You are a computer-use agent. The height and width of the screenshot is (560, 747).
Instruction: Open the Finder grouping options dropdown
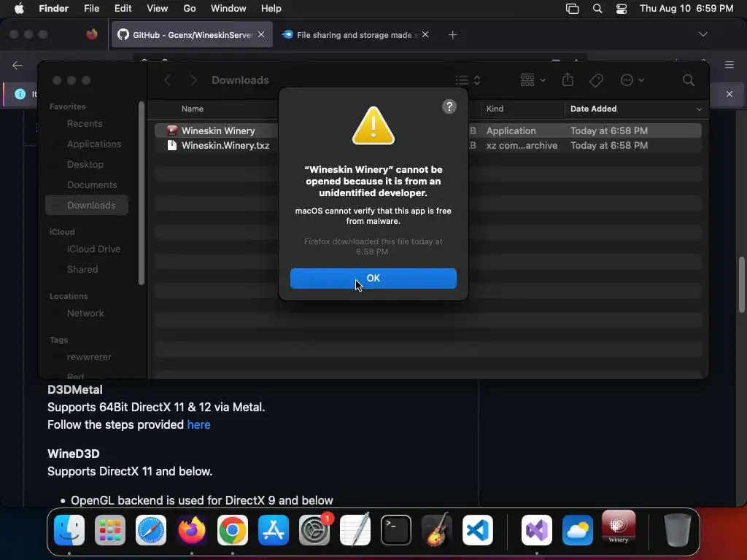pyautogui.click(x=533, y=80)
